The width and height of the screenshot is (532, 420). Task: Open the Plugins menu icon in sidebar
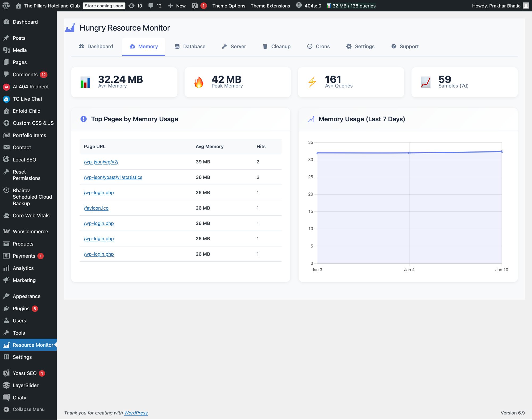coord(6,308)
